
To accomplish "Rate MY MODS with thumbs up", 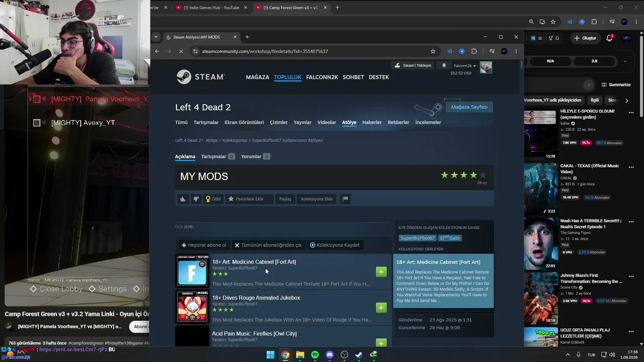I will [183, 199].
